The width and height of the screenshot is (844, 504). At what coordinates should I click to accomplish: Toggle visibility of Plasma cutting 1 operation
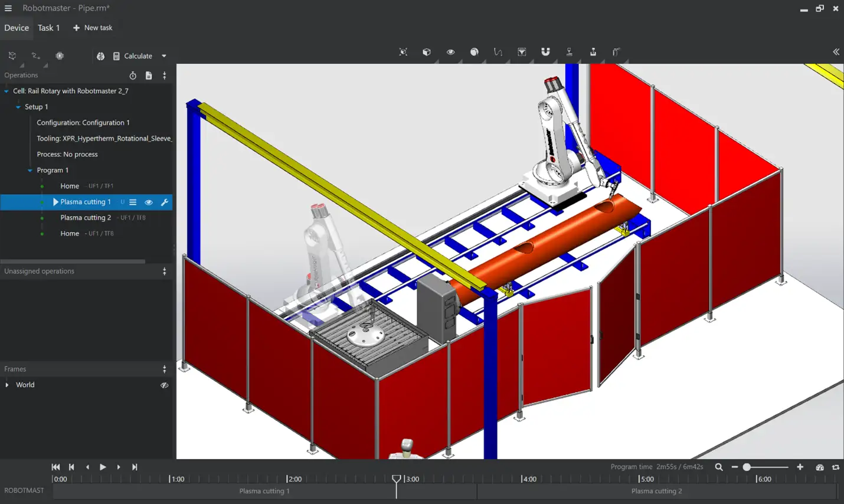pos(149,202)
